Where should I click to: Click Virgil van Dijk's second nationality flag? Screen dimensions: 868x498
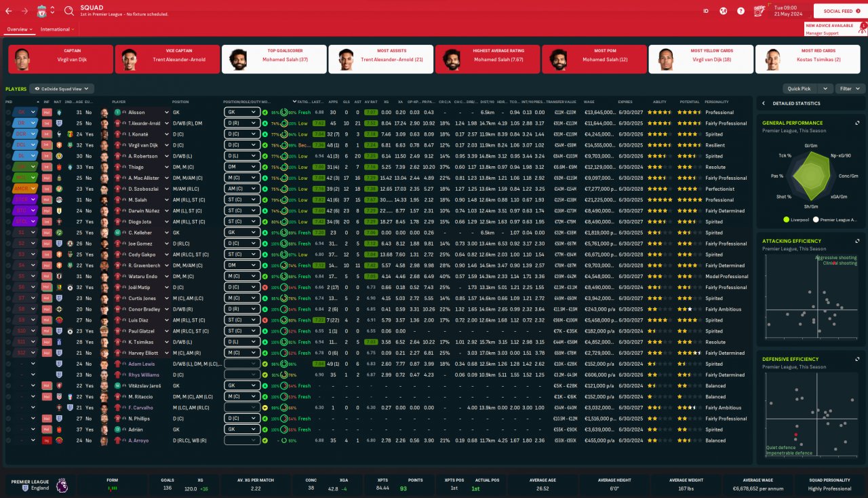click(x=68, y=145)
